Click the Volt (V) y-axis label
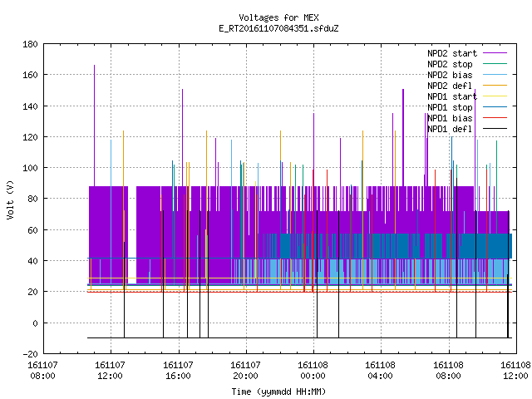 (x=11, y=199)
